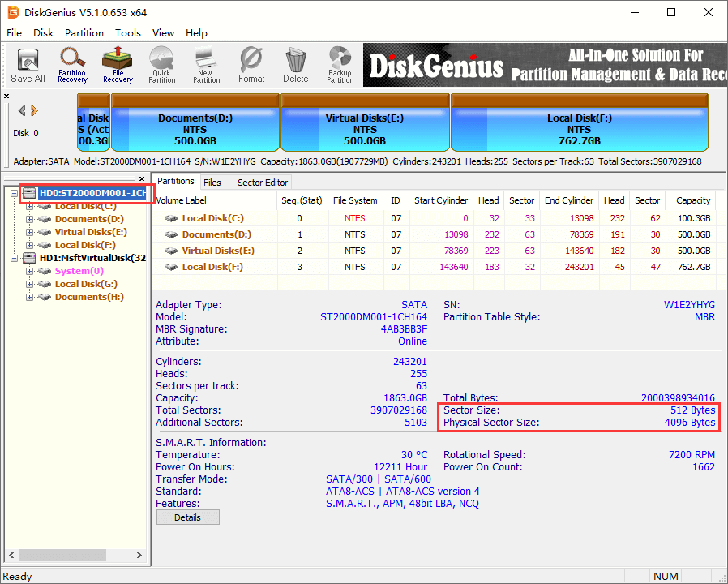Click the Save All toolbar icon
Image resolution: width=728 pixels, height=584 pixels.
tap(28, 65)
